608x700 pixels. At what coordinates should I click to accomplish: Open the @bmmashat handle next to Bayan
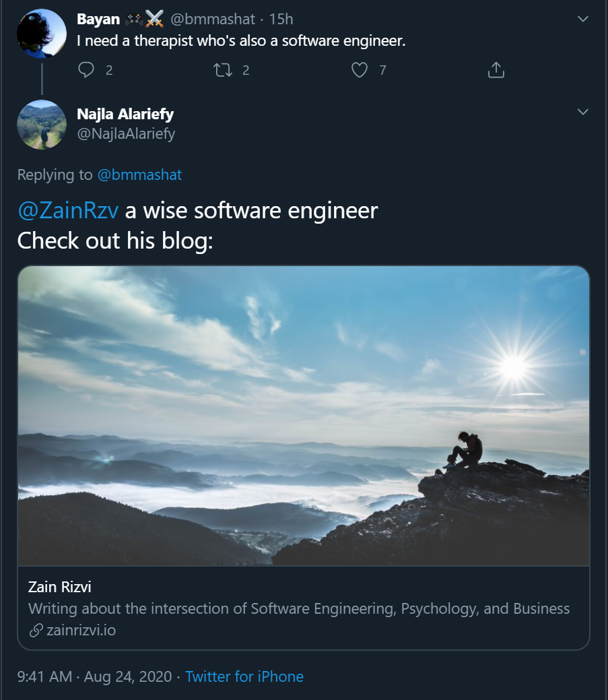213,19
